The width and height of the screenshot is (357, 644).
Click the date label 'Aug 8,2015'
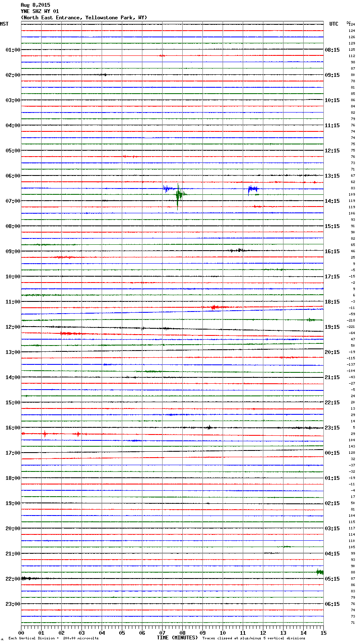pyautogui.click(x=35, y=5)
